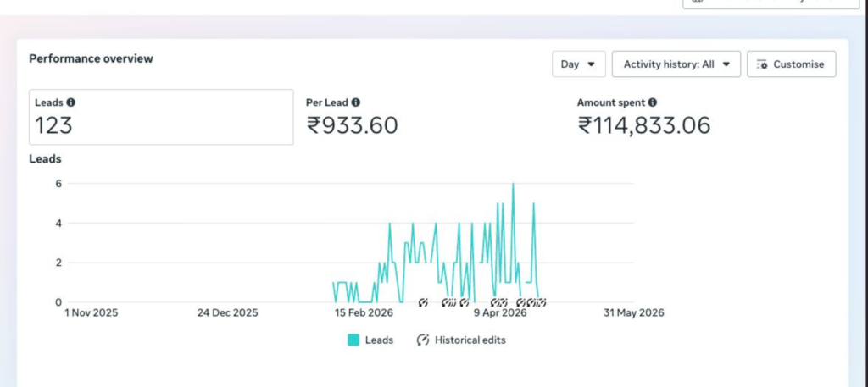
Task: Click the earliest historical edit marker on chart
Action: 423,302
